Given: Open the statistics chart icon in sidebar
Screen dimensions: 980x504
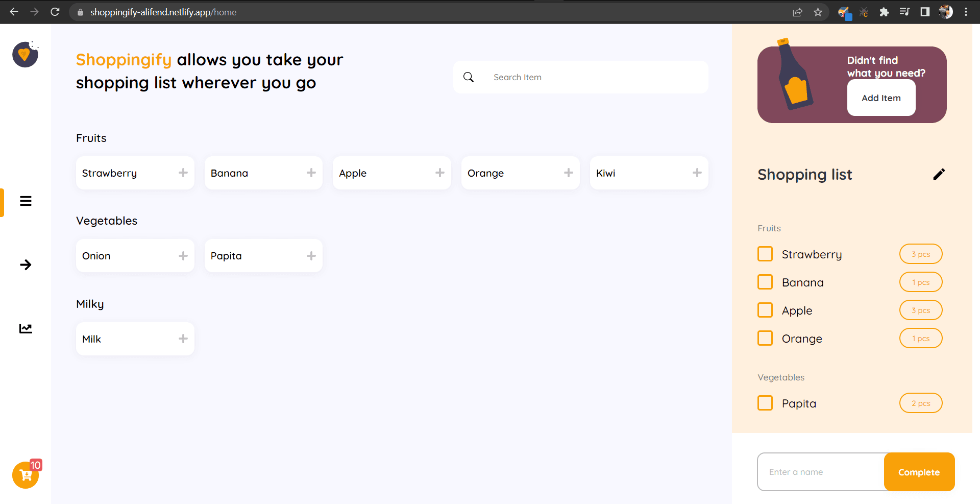Looking at the screenshot, I should click(26, 328).
